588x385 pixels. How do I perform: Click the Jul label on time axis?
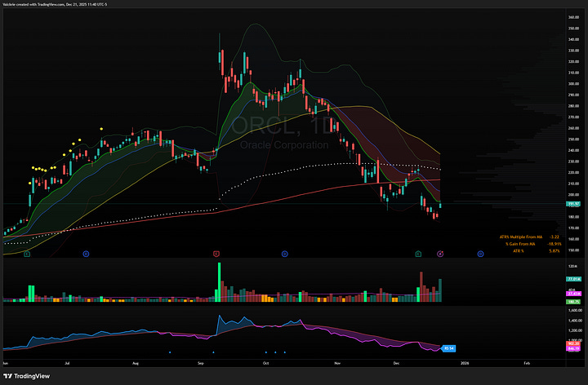[67, 363]
